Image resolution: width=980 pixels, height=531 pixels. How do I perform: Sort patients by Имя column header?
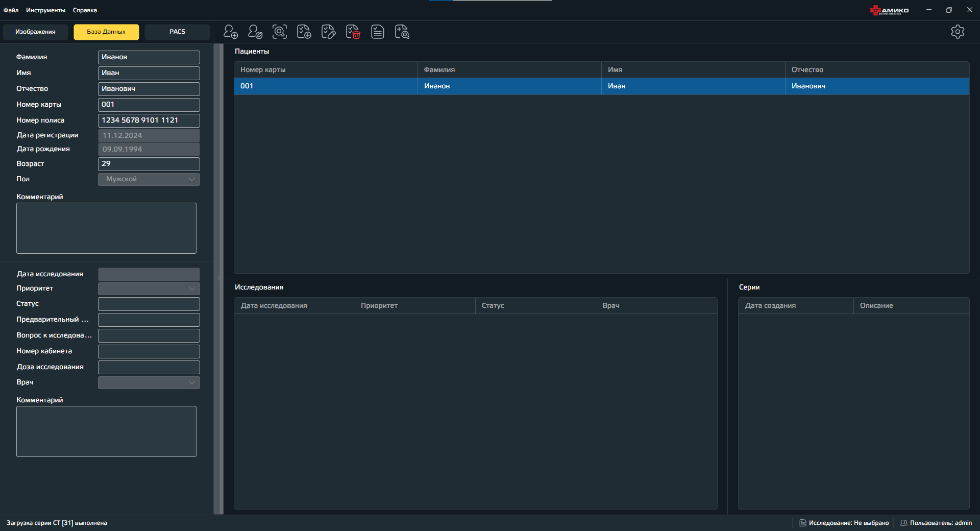[693, 70]
